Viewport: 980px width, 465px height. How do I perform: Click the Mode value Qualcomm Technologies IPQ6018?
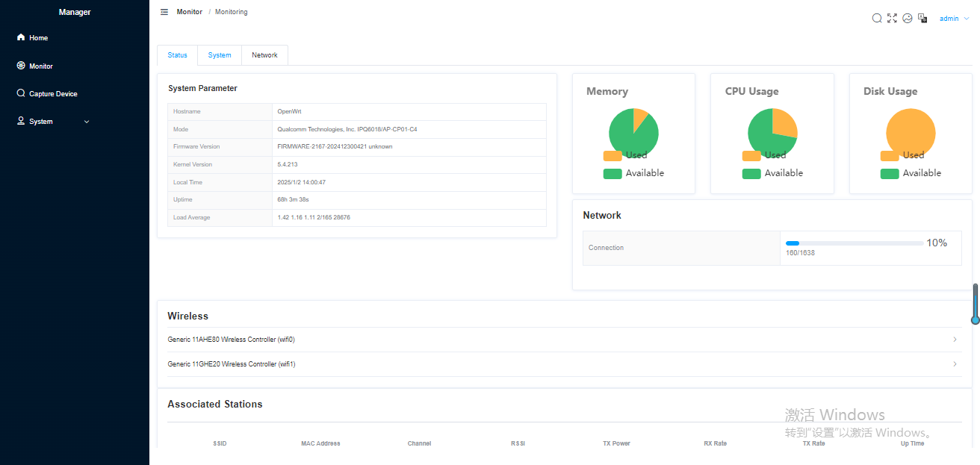click(347, 129)
